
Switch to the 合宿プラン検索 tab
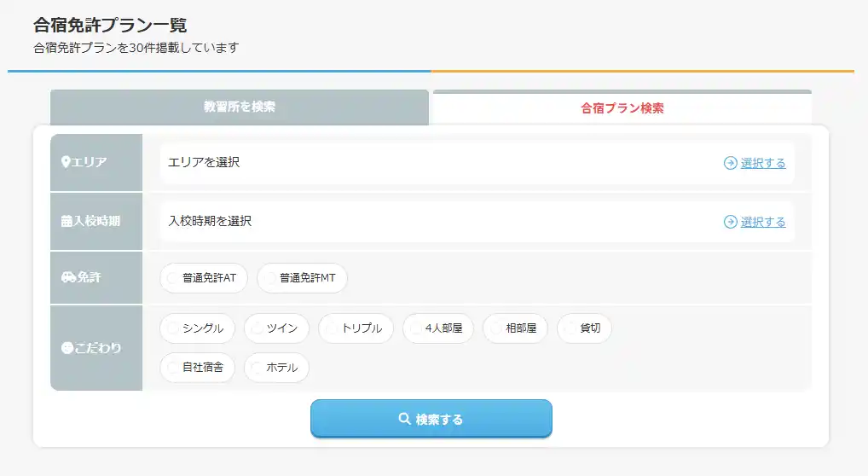(x=622, y=108)
